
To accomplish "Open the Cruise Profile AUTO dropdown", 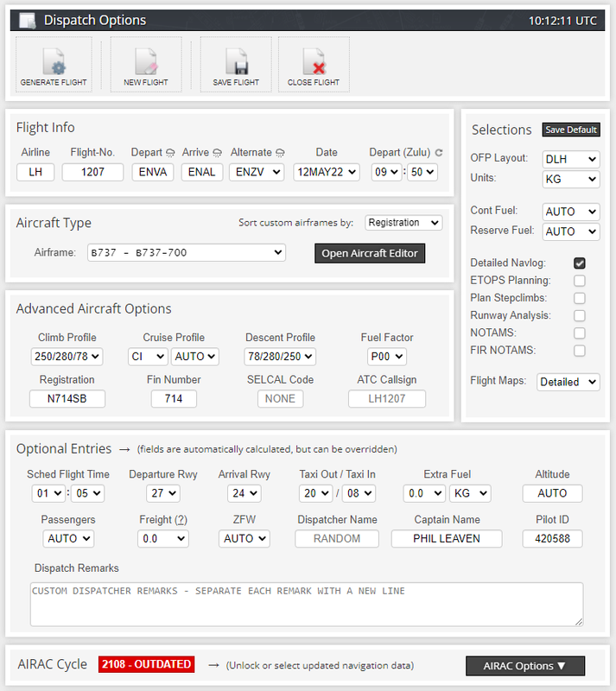I will pos(195,357).
